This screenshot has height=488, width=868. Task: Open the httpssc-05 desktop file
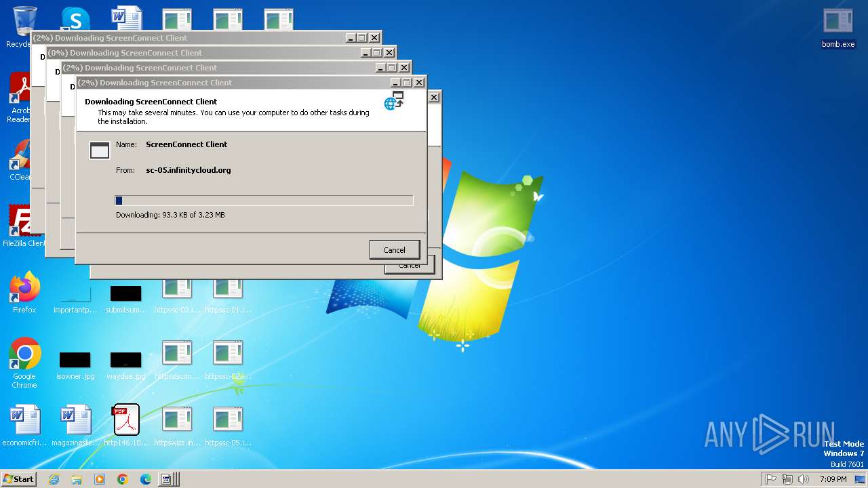pyautogui.click(x=228, y=426)
